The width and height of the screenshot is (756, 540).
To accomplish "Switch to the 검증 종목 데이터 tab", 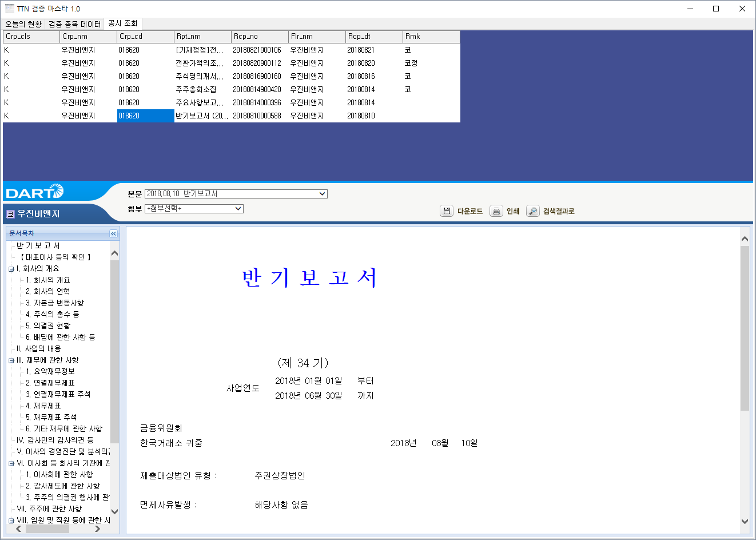I will coord(74,24).
